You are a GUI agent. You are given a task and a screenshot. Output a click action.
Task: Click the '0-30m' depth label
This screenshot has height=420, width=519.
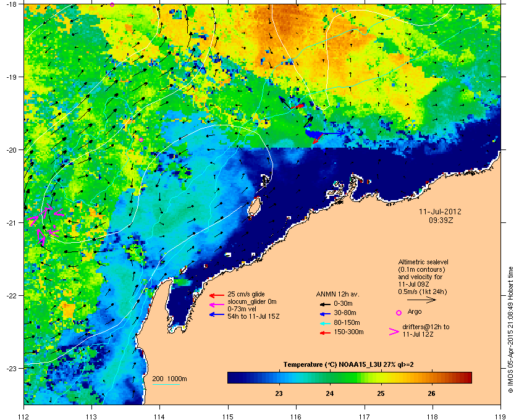tap(343, 303)
